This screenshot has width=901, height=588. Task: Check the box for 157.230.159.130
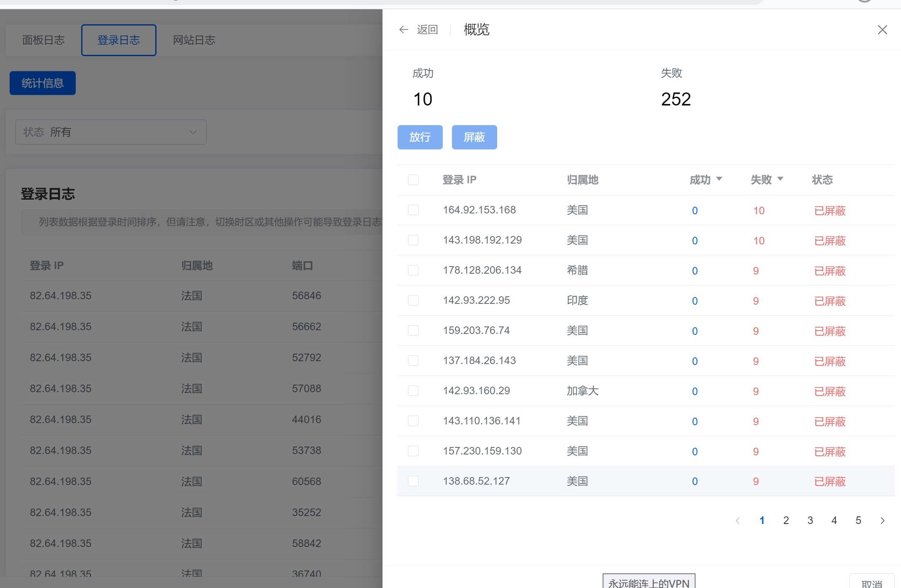pos(413,451)
